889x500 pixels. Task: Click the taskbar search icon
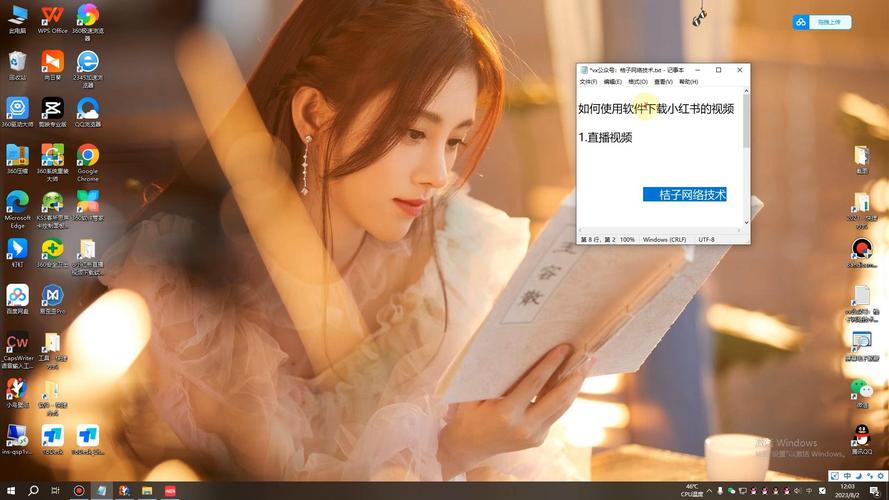[x=33, y=491]
